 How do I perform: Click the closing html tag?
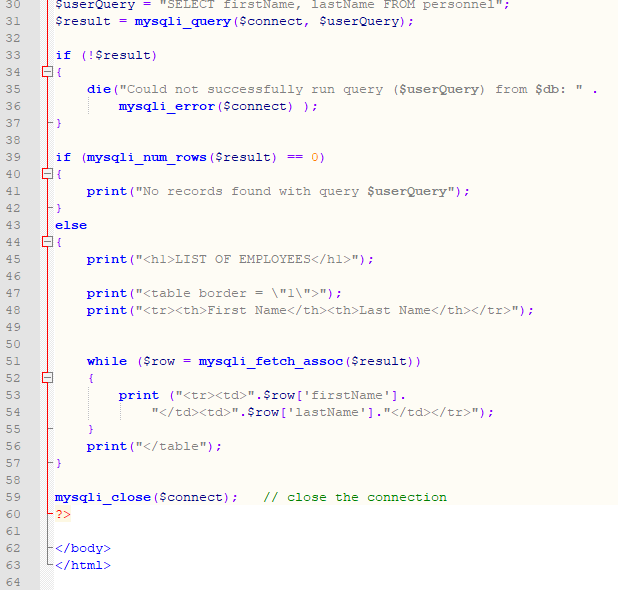point(83,565)
